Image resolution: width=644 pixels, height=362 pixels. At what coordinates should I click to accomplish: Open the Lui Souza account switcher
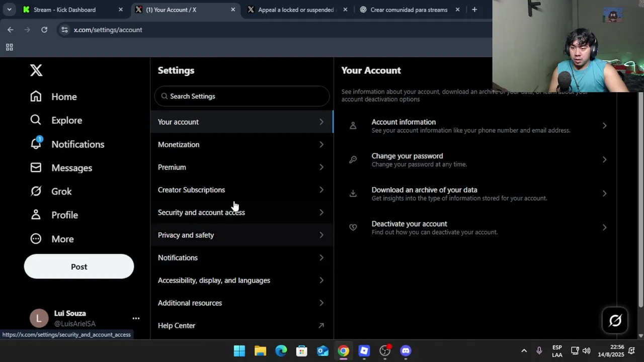[x=85, y=318]
